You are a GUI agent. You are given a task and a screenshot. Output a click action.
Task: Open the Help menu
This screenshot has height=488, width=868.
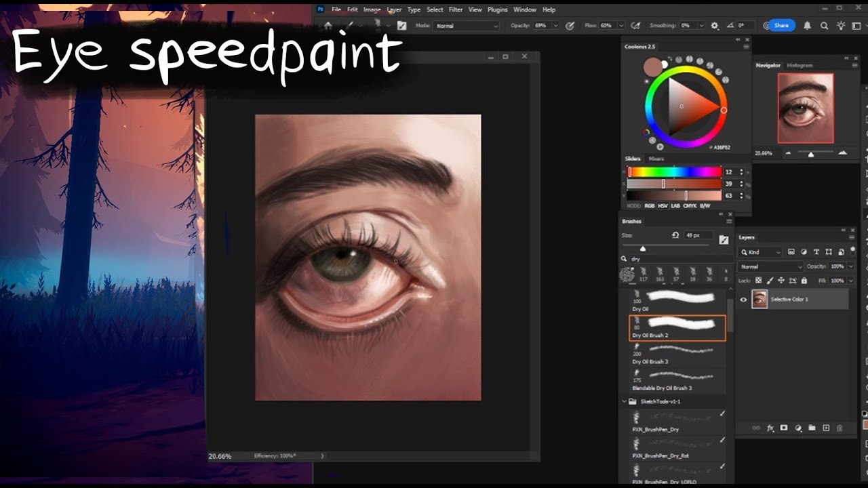(549, 9)
